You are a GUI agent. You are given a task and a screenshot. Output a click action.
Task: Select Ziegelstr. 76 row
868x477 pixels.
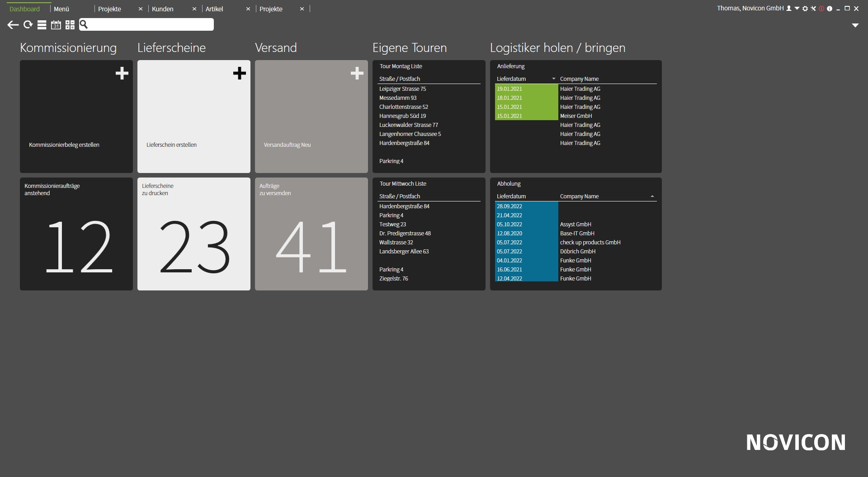coord(429,278)
